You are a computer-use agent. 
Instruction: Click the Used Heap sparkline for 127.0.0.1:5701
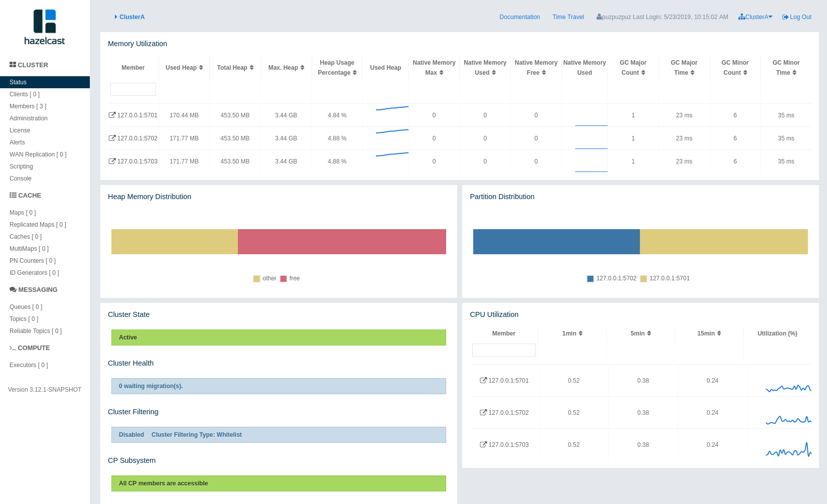click(x=392, y=108)
